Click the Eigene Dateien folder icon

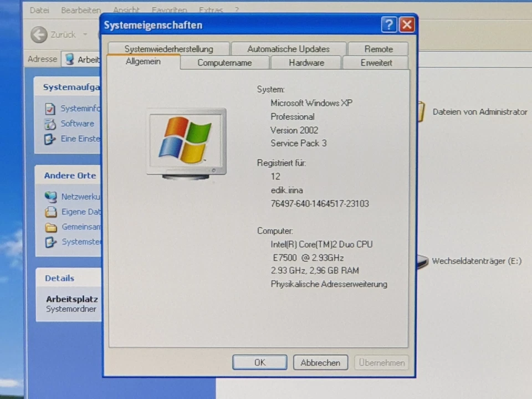(51, 212)
